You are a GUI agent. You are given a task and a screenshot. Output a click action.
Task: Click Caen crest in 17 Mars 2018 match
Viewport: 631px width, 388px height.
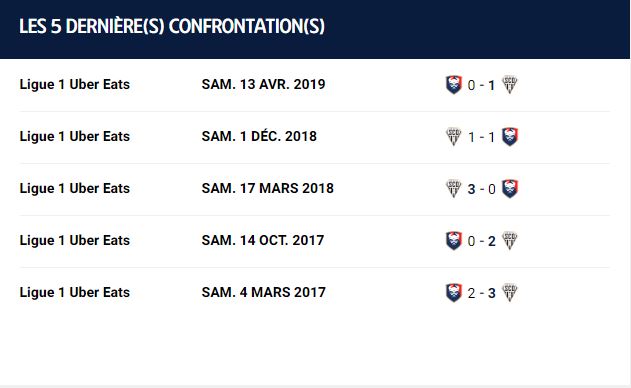[509, 189]
